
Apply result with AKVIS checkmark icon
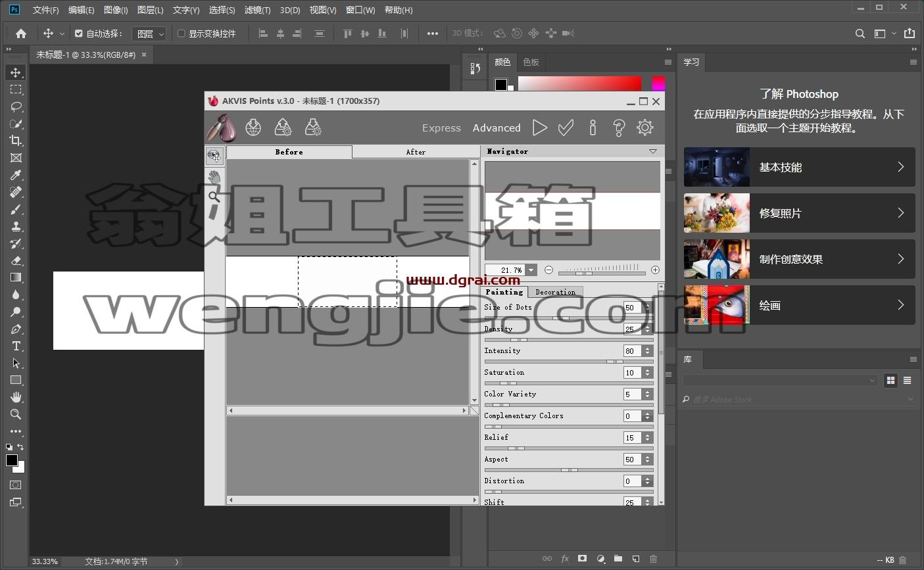point(566,128)
